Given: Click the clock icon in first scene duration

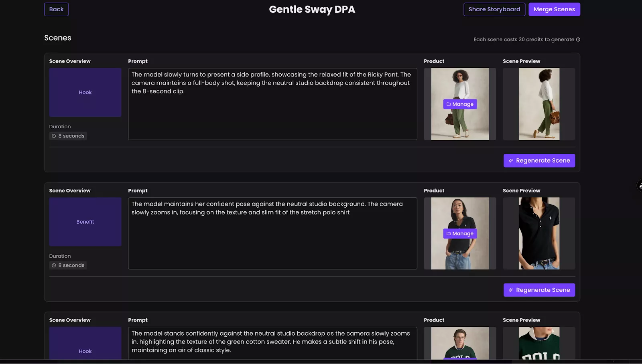Looking at the screenshot, I should click(54, 136).
